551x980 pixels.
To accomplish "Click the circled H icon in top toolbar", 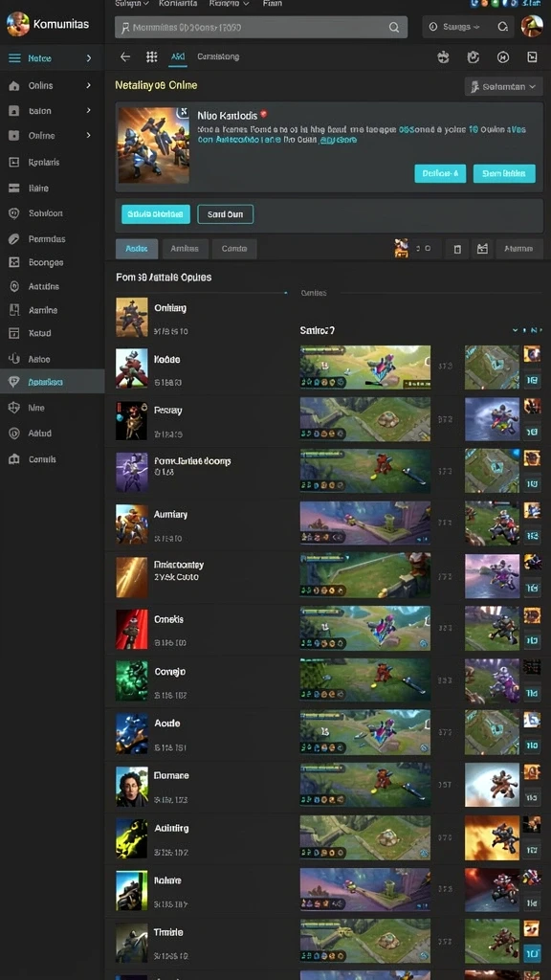I will [x=503, y=57].
